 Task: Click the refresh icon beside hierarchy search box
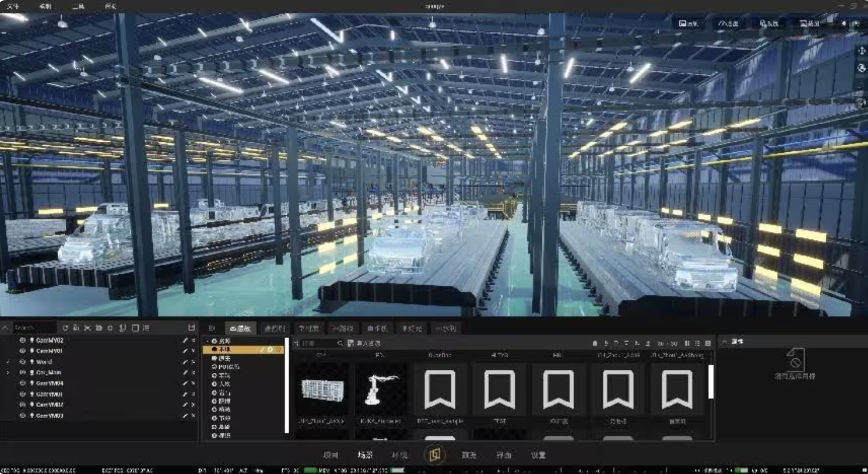tap(65, 328)
